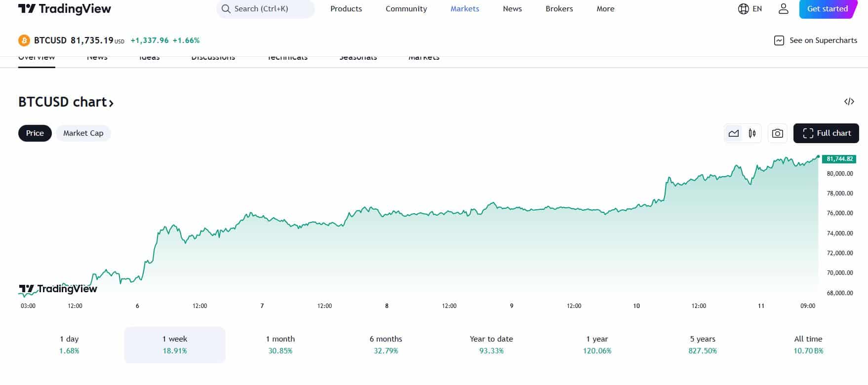The height and width of the screenshot is (385, 868).
Task: Click the +1,337.96 price change value
Action: [150, 40]
